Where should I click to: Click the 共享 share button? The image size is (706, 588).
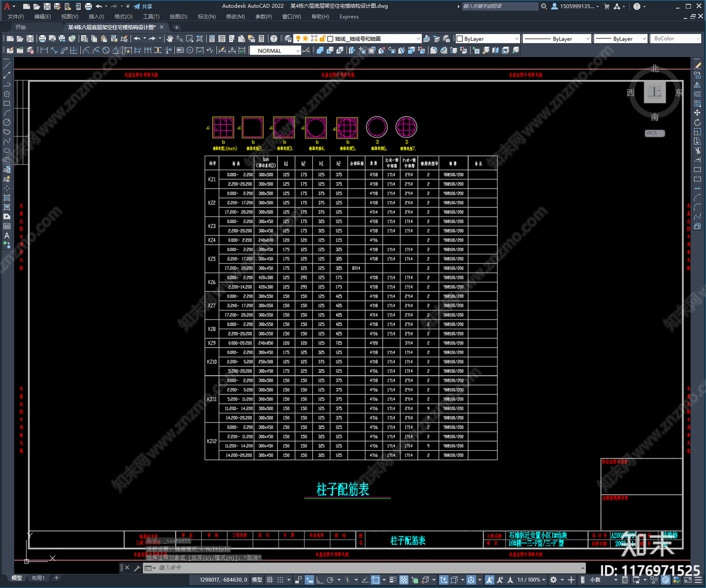(143, 6)
